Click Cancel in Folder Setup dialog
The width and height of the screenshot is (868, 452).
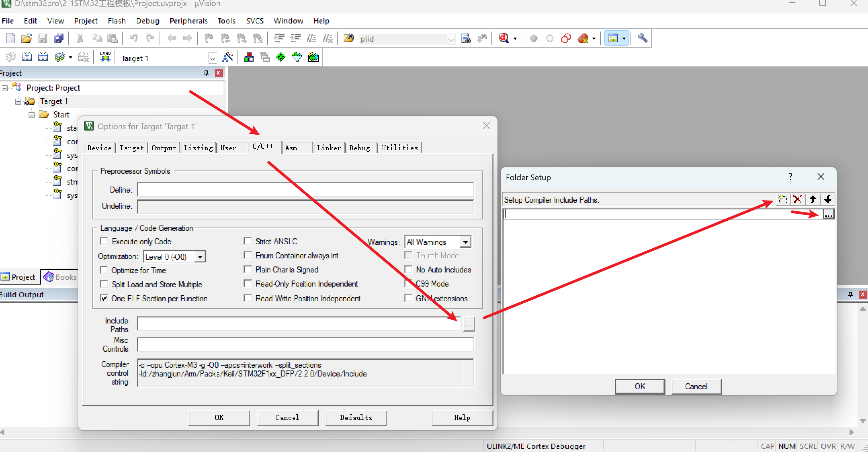[696, 386]
